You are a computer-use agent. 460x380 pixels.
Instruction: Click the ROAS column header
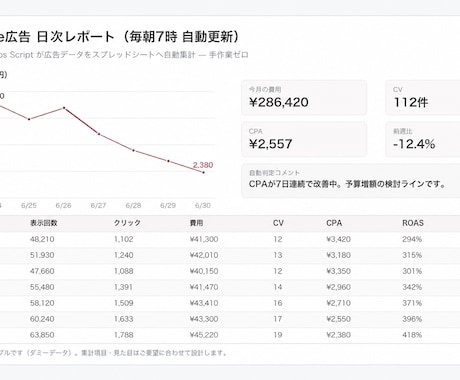[x=413, y=223]
